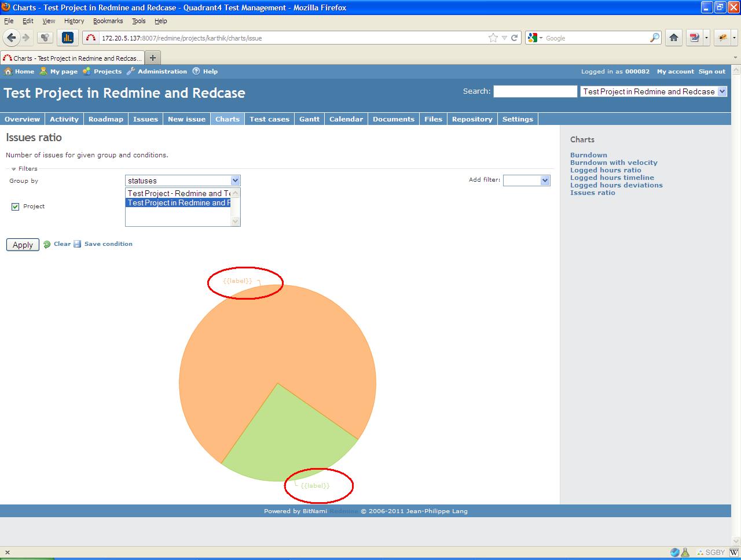Switch to the Calendar tab

pos(346,119)
